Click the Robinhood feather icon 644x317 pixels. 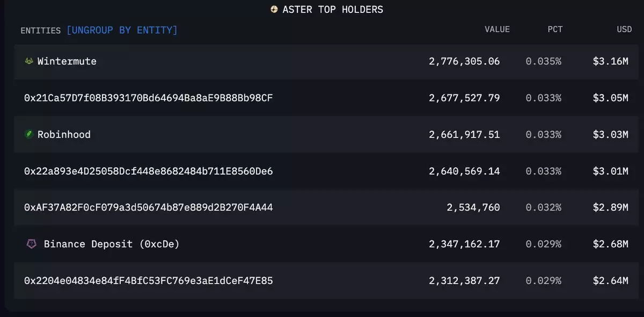(29, 134)
